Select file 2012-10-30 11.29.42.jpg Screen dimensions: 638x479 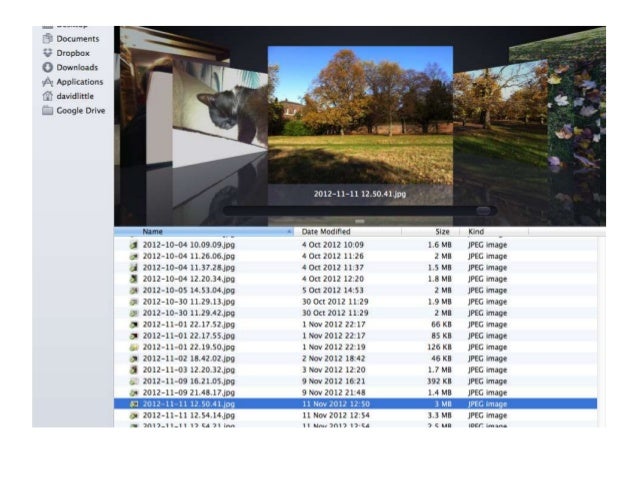click(x=356, y=313)
